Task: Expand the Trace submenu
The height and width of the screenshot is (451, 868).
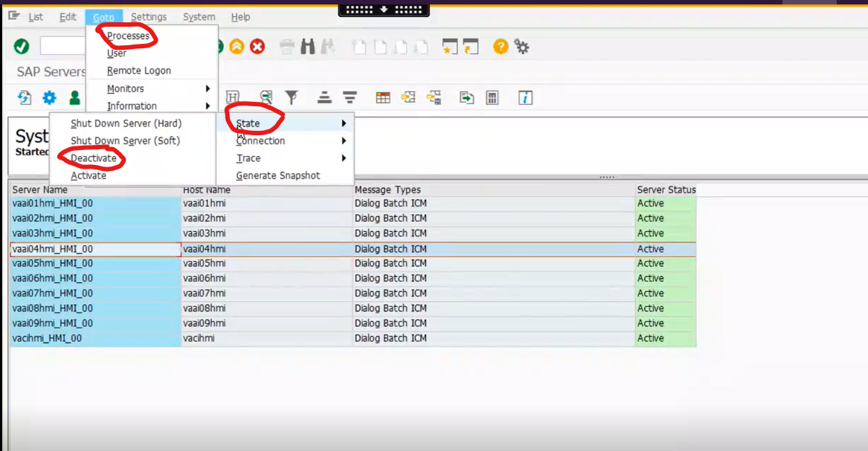Action: (x=248, y=158)
